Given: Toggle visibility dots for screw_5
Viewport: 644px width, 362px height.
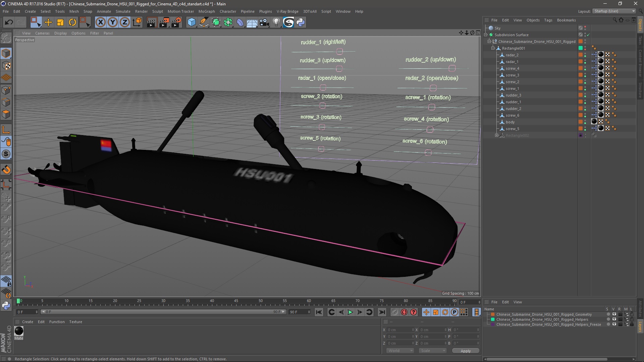Looking at the screenshot, I should pos(585,129).
